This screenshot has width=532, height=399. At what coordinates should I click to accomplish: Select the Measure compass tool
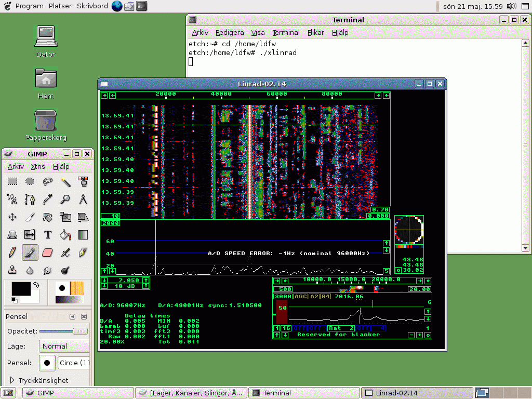(x=83, y=199)
